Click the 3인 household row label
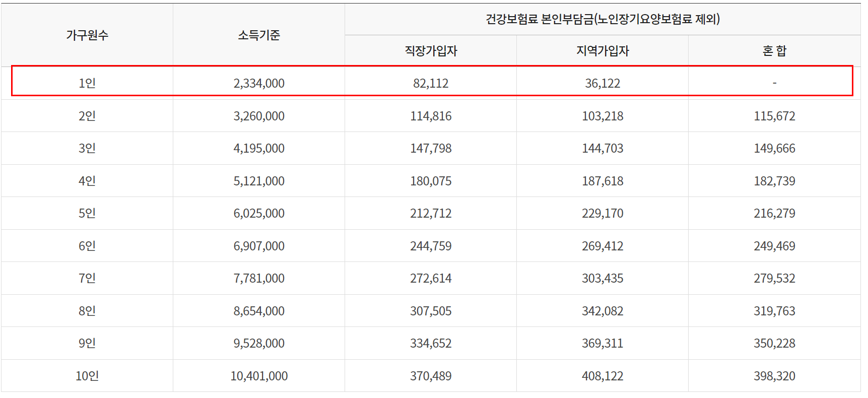The image size is (868, 398). pyautogui.click(x=87, y=148)
